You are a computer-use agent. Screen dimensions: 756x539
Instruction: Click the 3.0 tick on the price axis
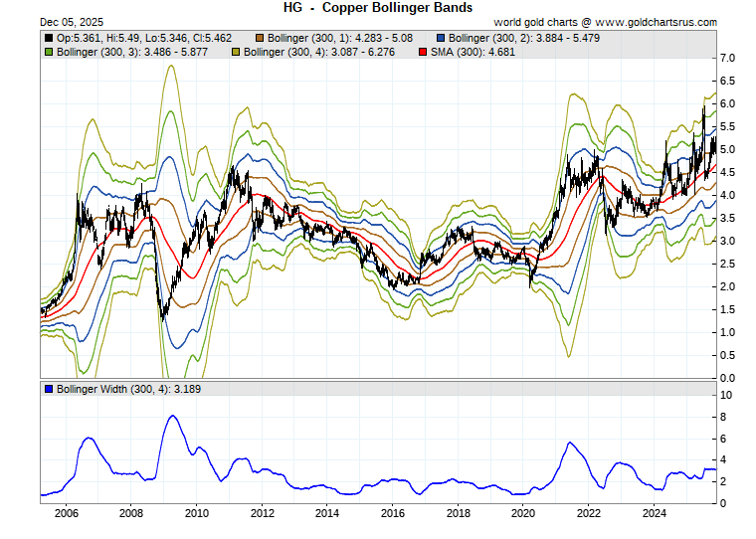pos(727,241)
